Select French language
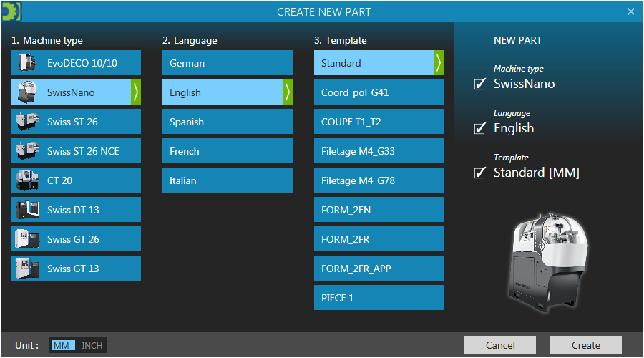Screen dimensions: 644x358 (x=228, y=151)
